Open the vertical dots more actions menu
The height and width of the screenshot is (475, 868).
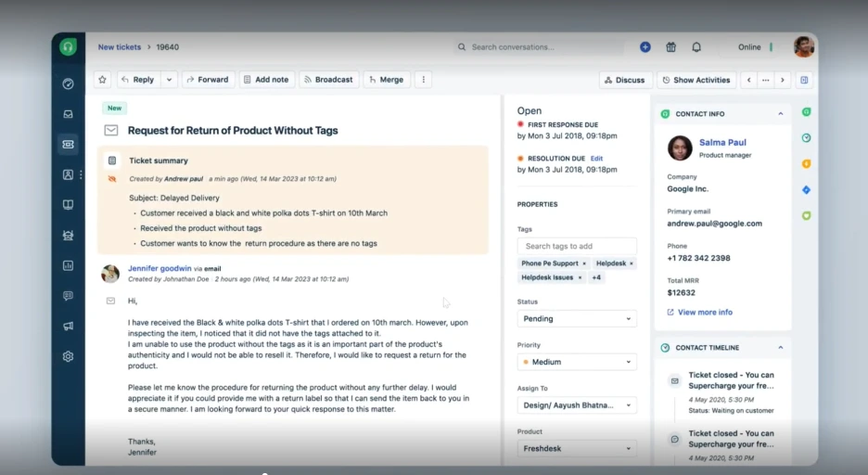point(424,80)
